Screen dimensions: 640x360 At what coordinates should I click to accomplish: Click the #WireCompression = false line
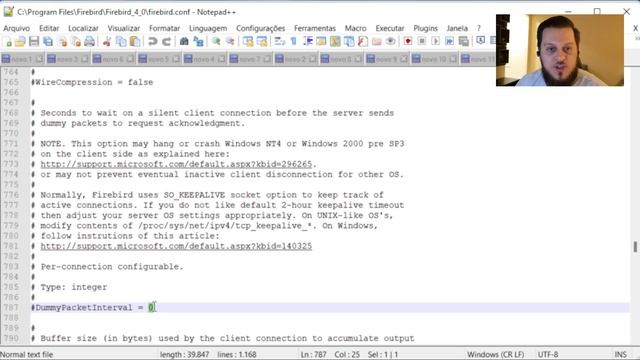(x=92, y=82)
